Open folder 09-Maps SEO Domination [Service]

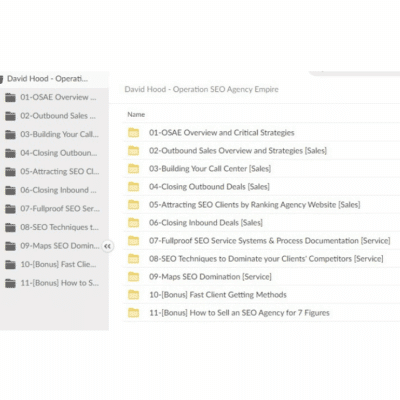click(x=210, y=277)
